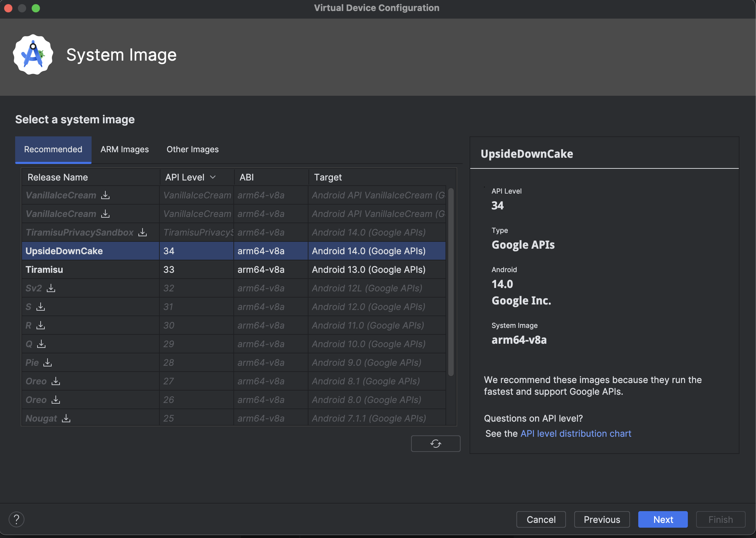The height and width of the screenshot is (538, 756).
Task: Download the S system image
Action: click(x=41, y=307)
